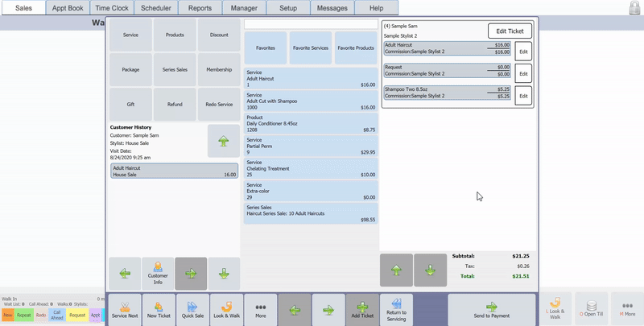Click left arrow beside Add Ticket
The height and width of the screenshot is (326, 644).
pyautogui.click(x=295, y=310)
